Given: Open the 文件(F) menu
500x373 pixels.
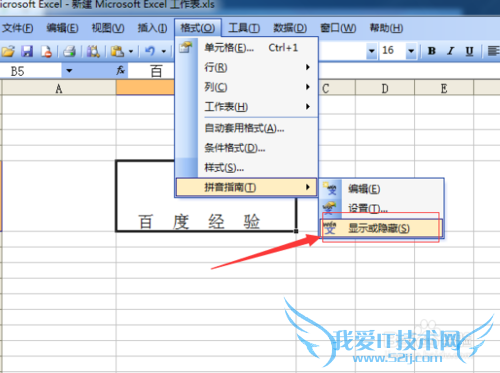Looking at the screenshot, I should point(18,28).
